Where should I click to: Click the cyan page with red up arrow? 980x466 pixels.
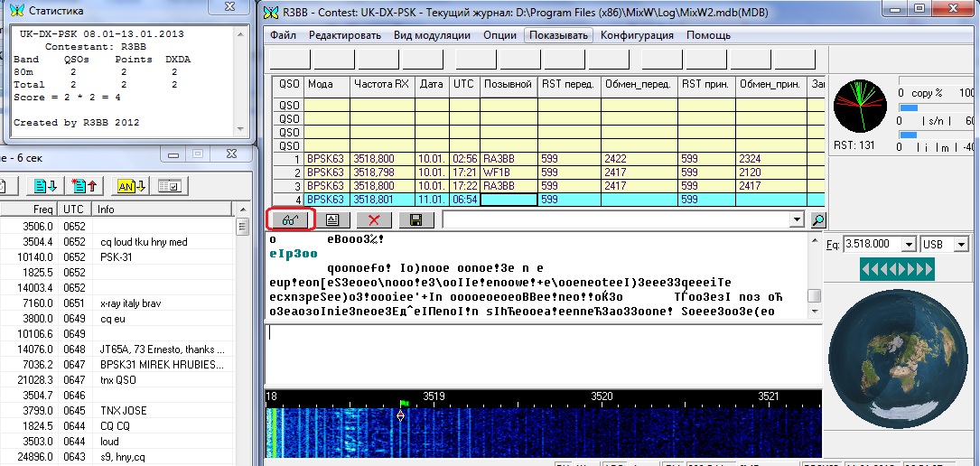pos(83,186)
